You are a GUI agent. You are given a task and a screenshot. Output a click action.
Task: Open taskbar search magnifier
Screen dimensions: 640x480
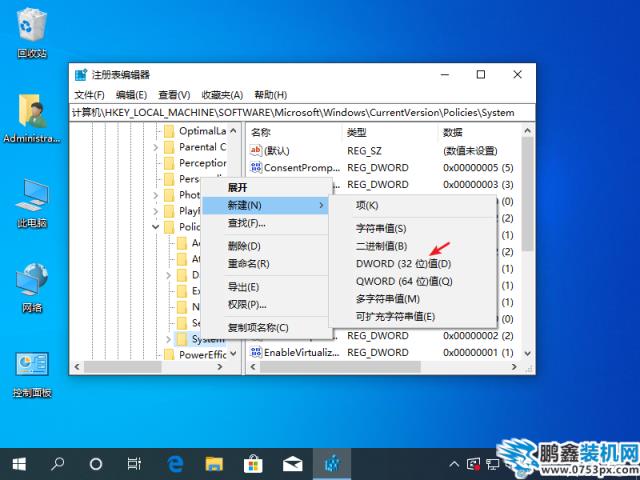point(57,464)
